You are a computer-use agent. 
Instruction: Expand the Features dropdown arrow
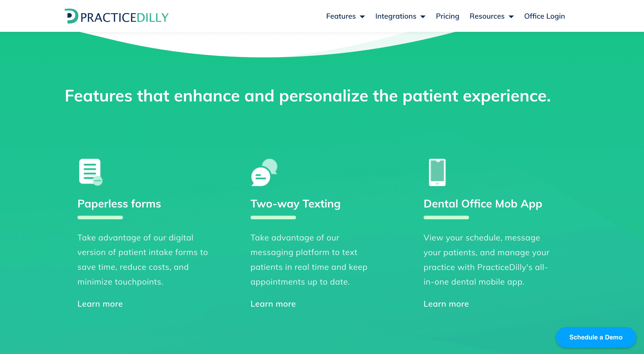point(362,17)
